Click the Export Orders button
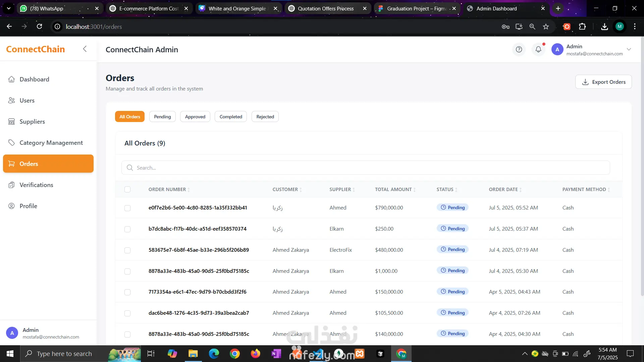The height and width of the screenshot is (362, 644). click(603, 82)
